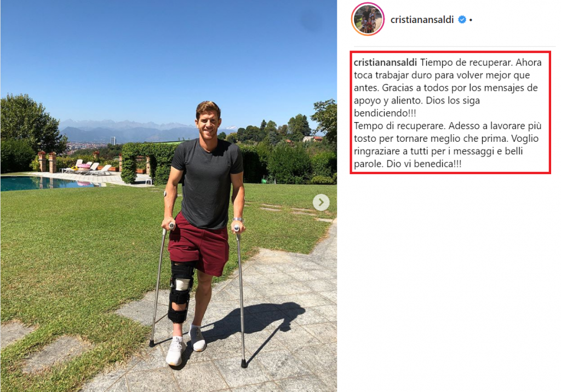This screenshot has height=392, width=561.
Task: Click the wristwatch on the man's arm
Action: point(238,219)
